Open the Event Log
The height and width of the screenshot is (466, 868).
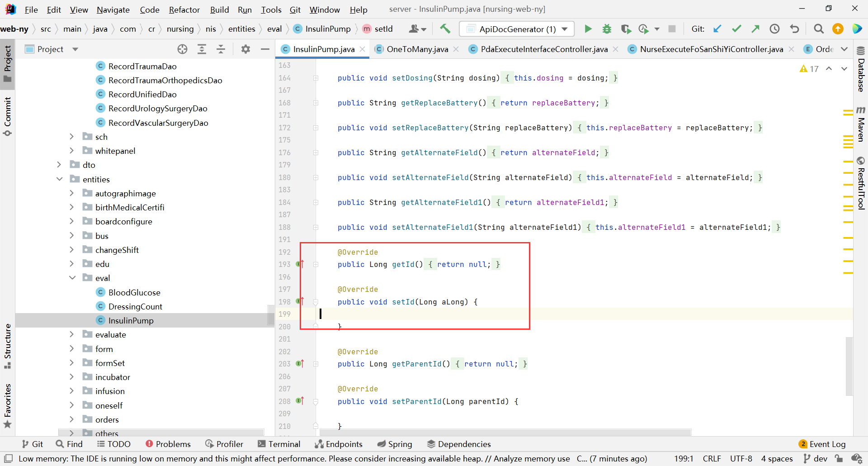coord(822,444)
